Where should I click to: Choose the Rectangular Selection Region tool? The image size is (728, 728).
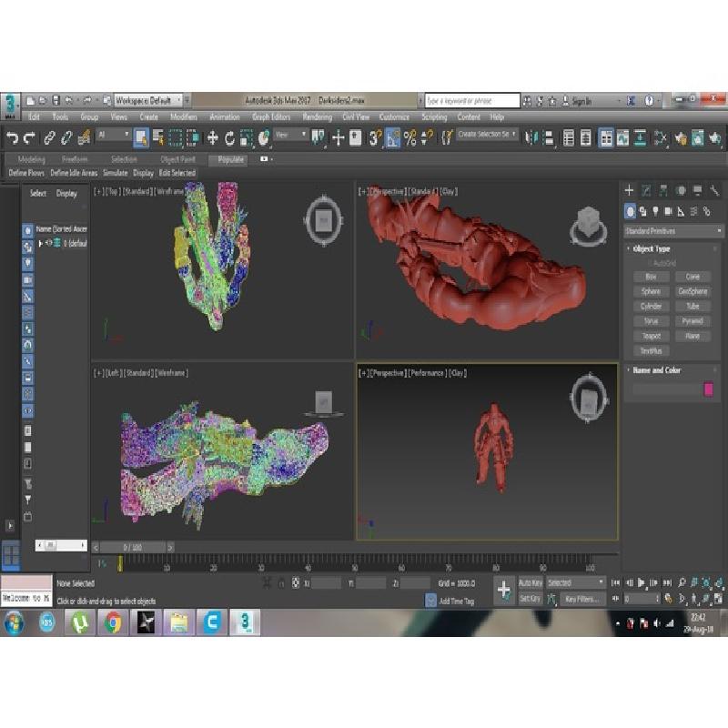pyautogui.click(x=176, y=138)
